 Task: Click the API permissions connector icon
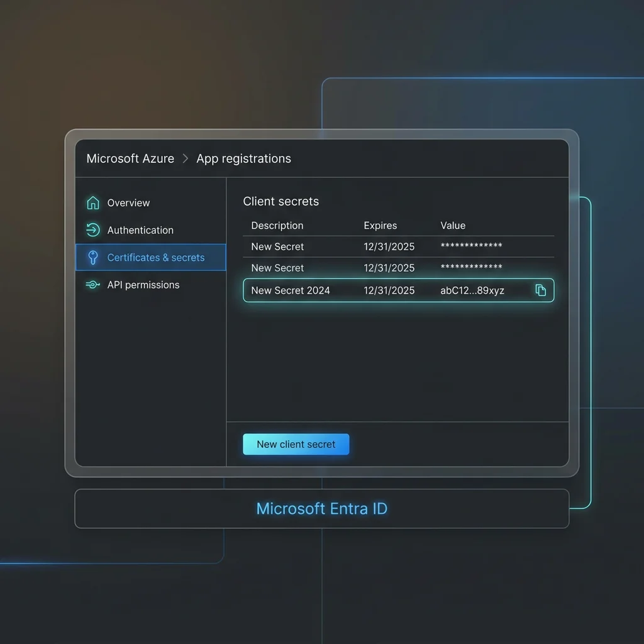coord(93,285)
